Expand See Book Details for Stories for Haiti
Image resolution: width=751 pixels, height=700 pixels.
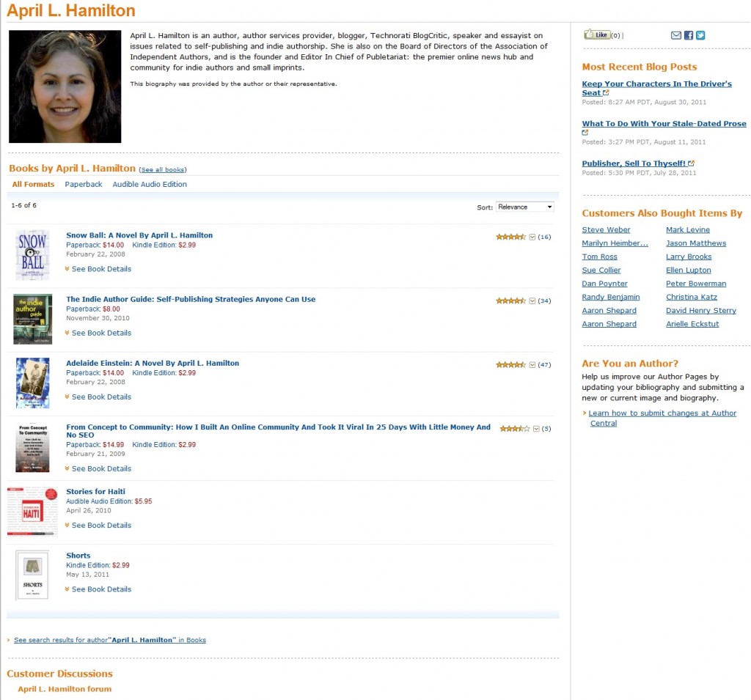tap(101, 526)
